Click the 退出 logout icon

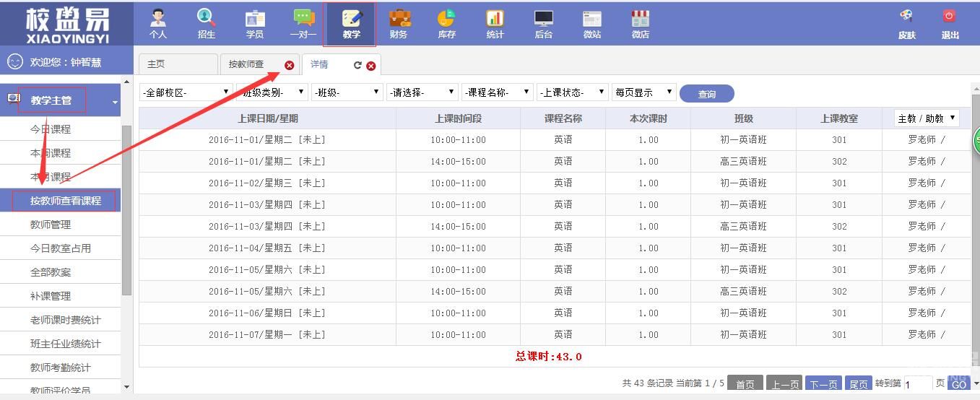tap(950, 25)
